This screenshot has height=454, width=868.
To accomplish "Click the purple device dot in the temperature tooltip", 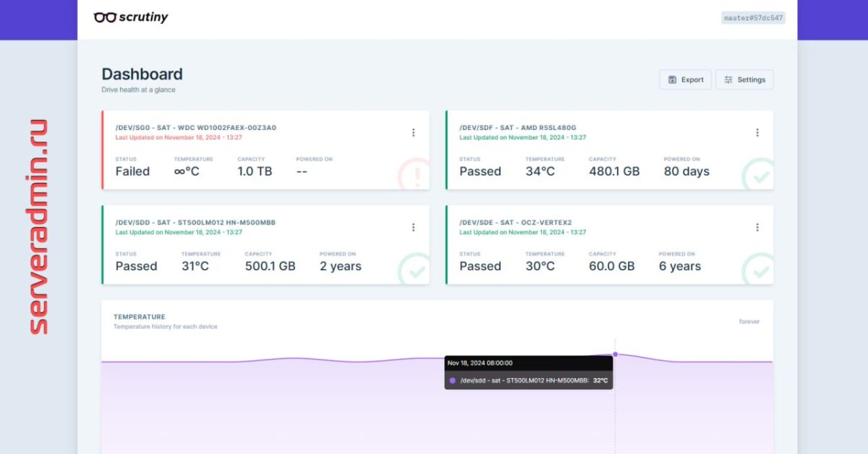I will click(454, 379).
